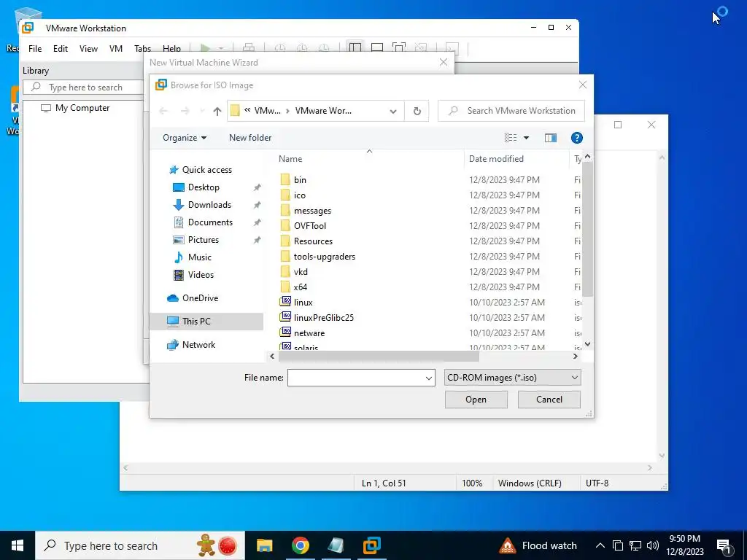
Task: Open the volume control in system tray
Action: pyautogui.click(x=653, y=545)
